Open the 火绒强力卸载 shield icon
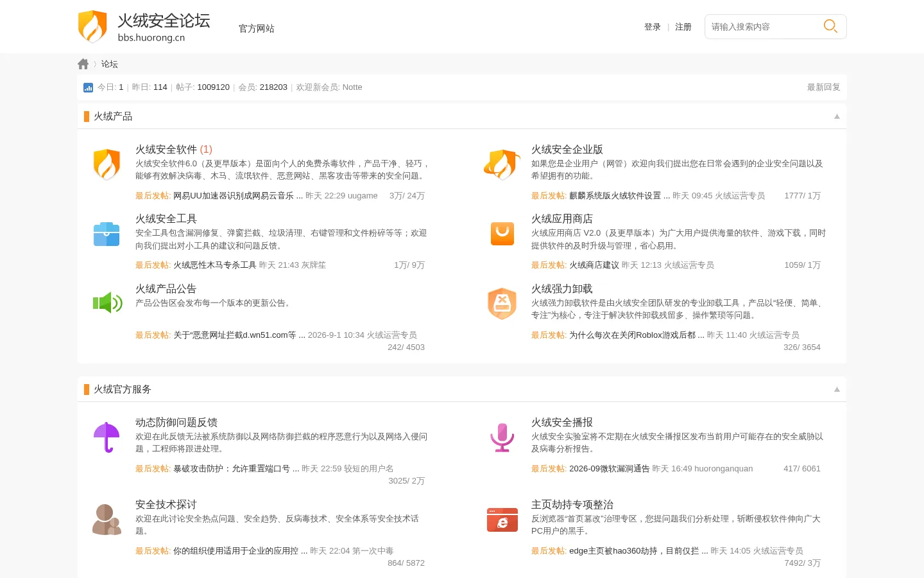Image resolution: width=924 pixels, height=578 pixels. pyautogui.click(x=502, y=303)
